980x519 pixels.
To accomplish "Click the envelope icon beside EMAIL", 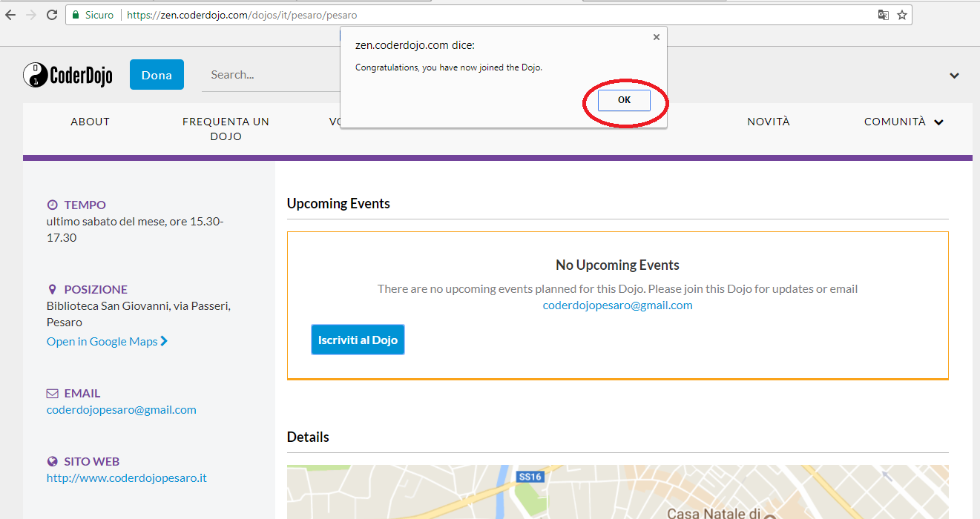I will tap(53, 394).
